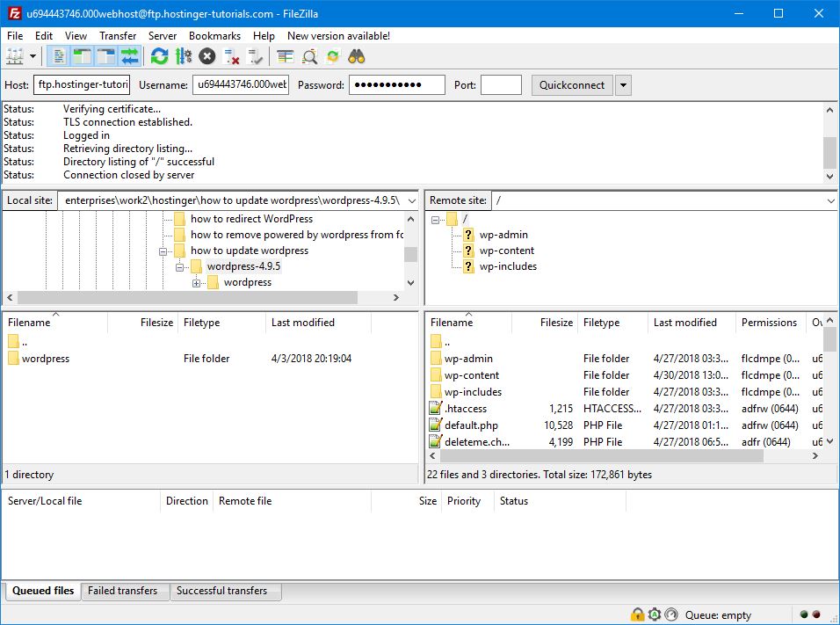Click the disconnect from server icon
This screenshot has width=840, height=625.
[x=232, y=57]
